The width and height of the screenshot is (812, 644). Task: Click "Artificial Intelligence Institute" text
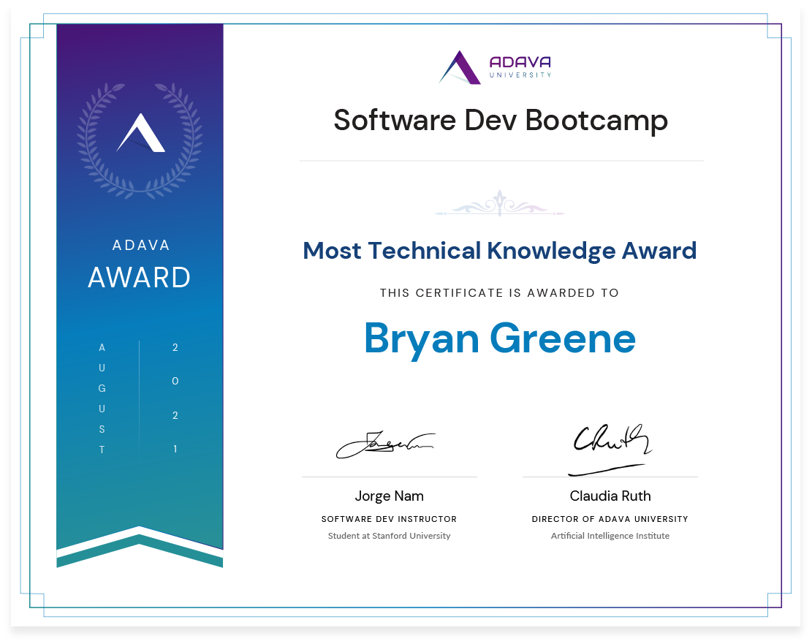click(610, 536)
